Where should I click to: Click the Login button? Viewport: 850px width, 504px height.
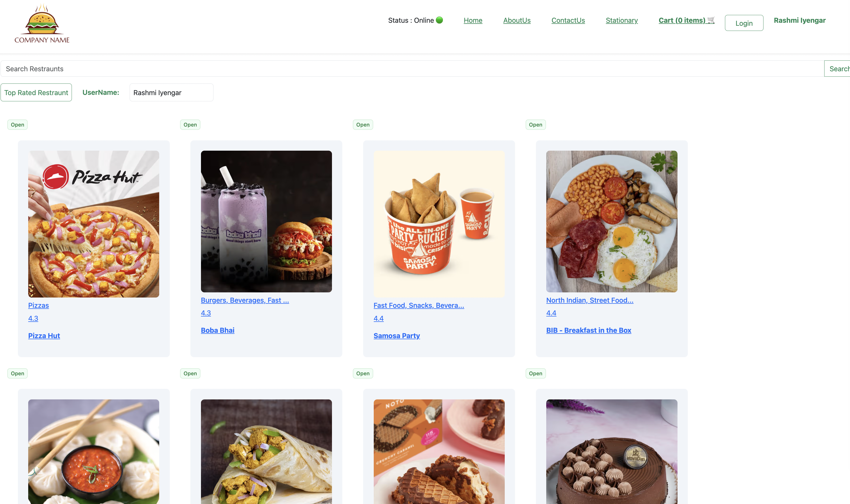pyautogui.click(x=744, y=23)
